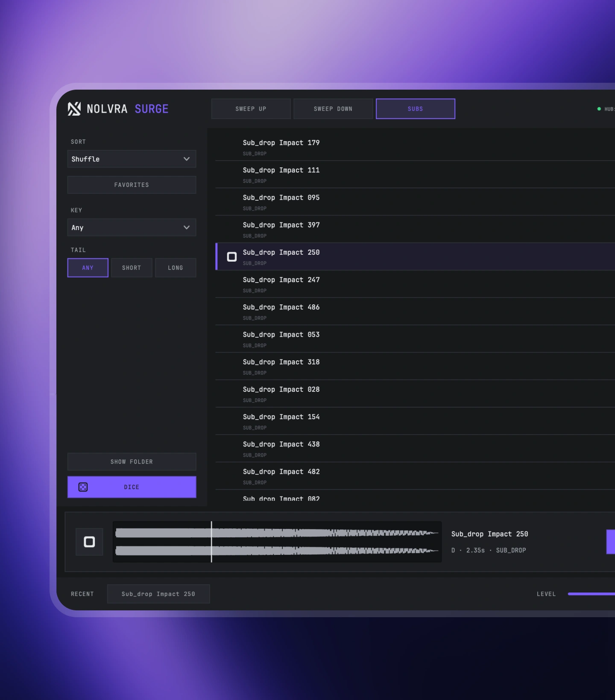Open the Sort dropdown showing Shuffle

132,159
